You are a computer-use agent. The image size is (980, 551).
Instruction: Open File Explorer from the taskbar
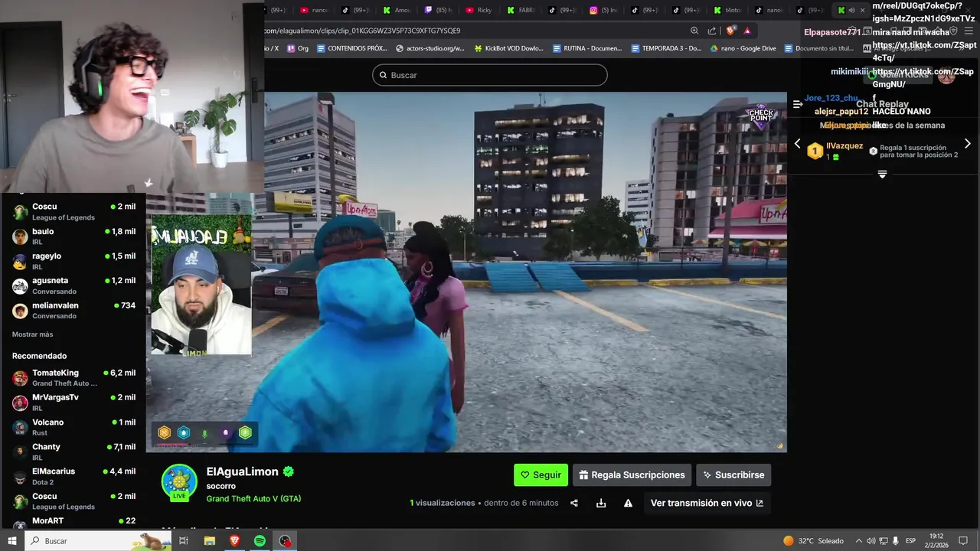(209, 540)
